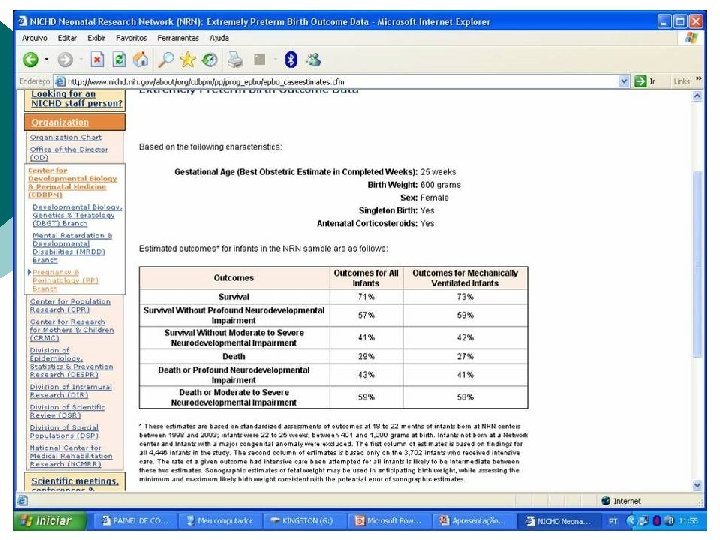Click the NICHD Neona... taskbar button
Image resolution: width=720 pixels, height=540 pixels.
[x=557, y=521]
